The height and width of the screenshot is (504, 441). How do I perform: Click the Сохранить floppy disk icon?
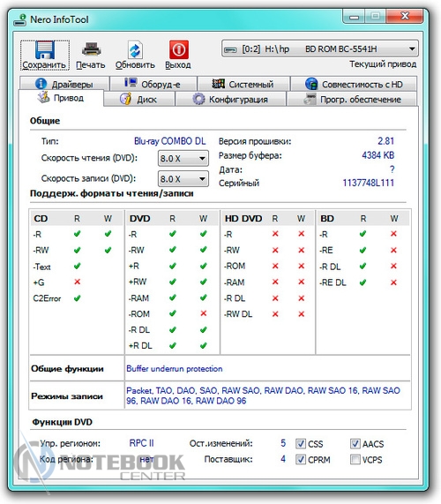coord(45,49)
